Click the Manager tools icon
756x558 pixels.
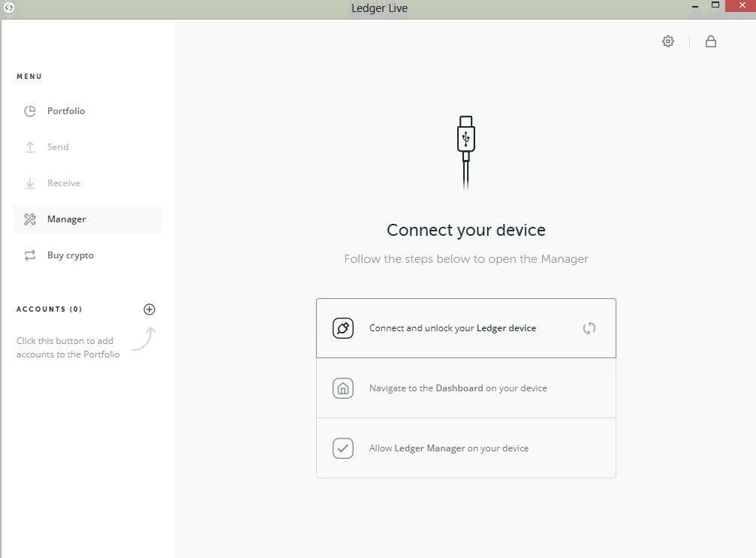pyautogui.click(x=30, y=219)
